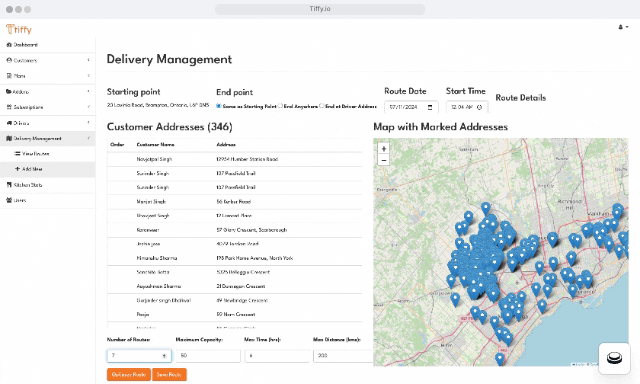Click the Kitchen Stats utensils icon

pos(9,185)
